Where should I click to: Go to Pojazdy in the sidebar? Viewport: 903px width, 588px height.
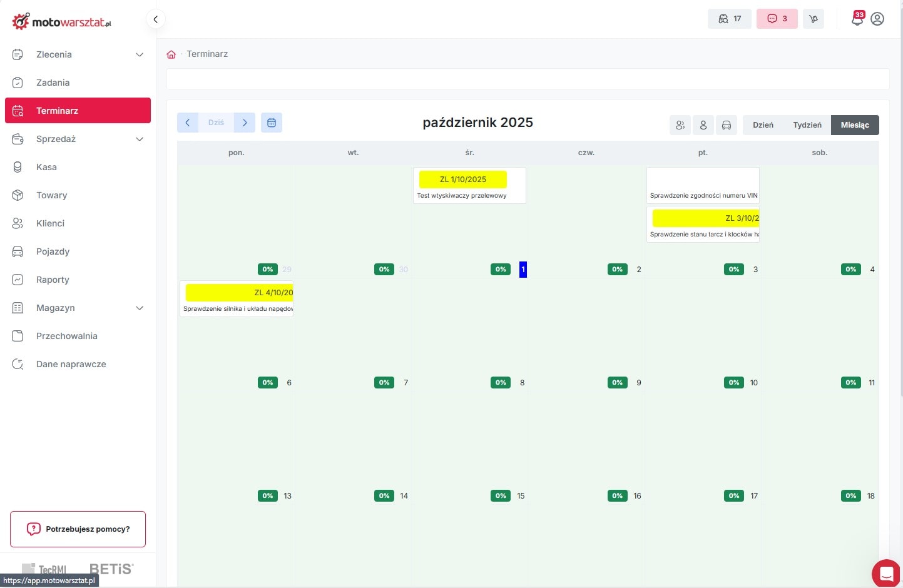[53, 251]
